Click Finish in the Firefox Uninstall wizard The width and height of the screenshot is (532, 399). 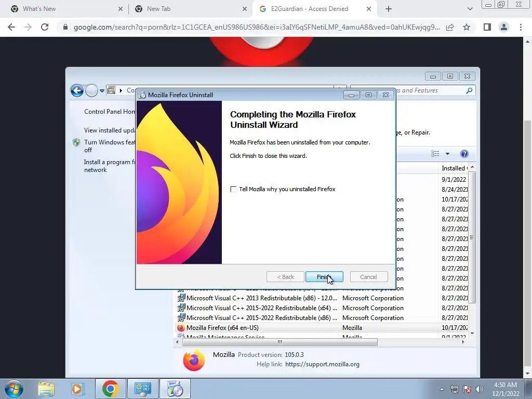pos(324,277)
